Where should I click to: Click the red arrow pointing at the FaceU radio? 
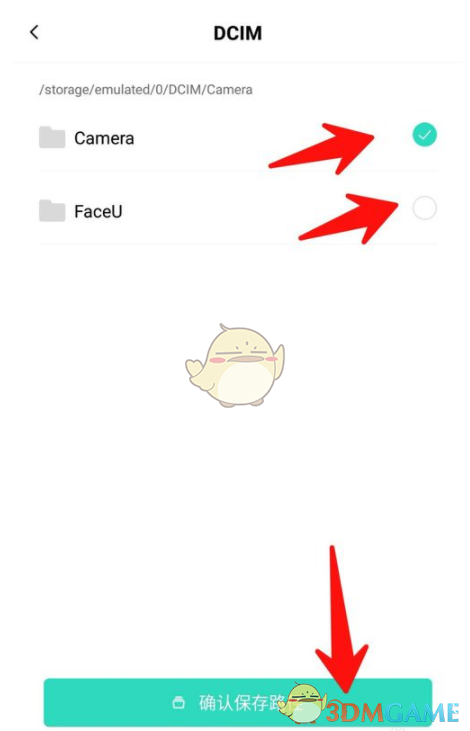click(x=348, y=218)
